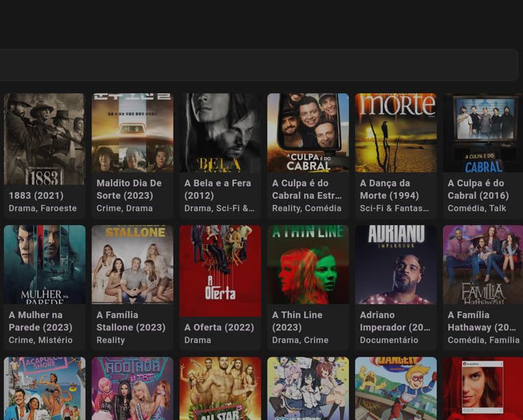Click genre text 'Crime, Mistério'

tap(41, 340)
